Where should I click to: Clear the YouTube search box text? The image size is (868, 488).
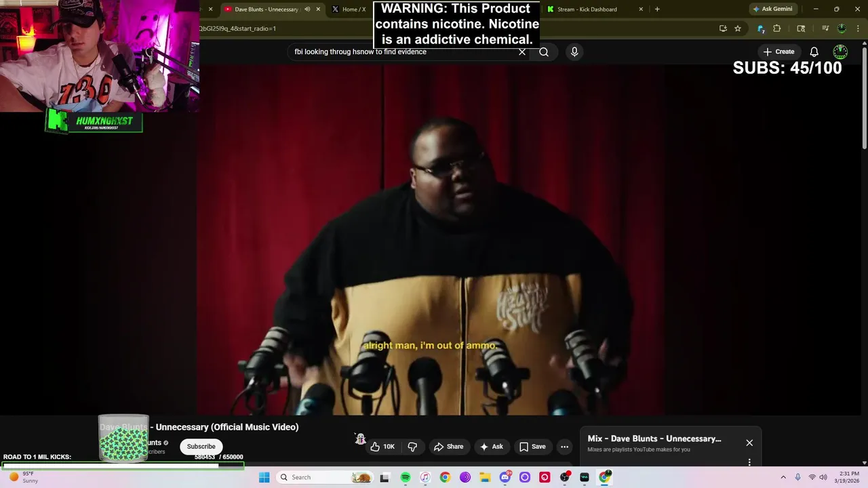522,52
